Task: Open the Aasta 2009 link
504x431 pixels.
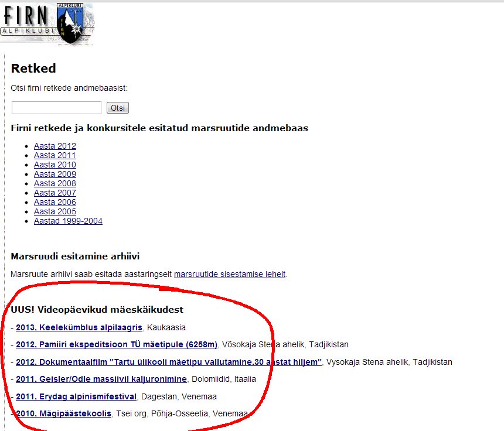Action: (55, 174)
